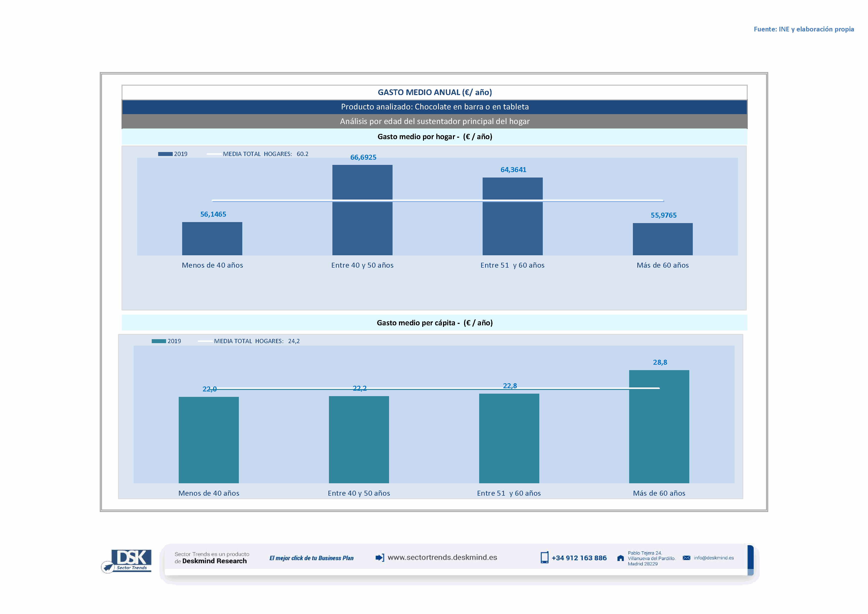Click the house address icon in footer
868x614 pixels.
click(620, 559)
